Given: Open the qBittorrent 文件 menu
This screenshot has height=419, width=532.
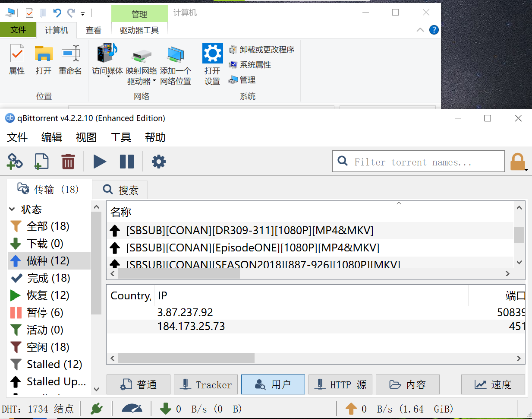Looking at the screenshot, I should pos(17,137).
